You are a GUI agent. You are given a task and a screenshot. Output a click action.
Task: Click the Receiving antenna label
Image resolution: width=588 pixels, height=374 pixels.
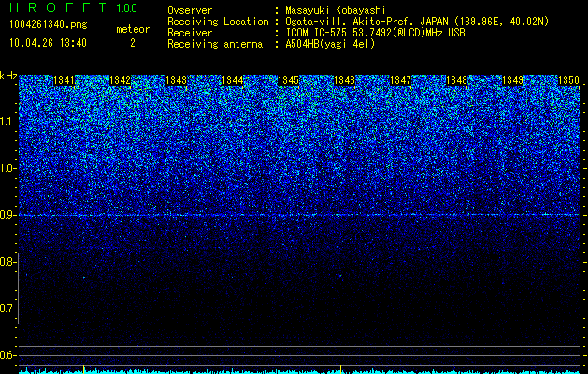click(215, 44)
